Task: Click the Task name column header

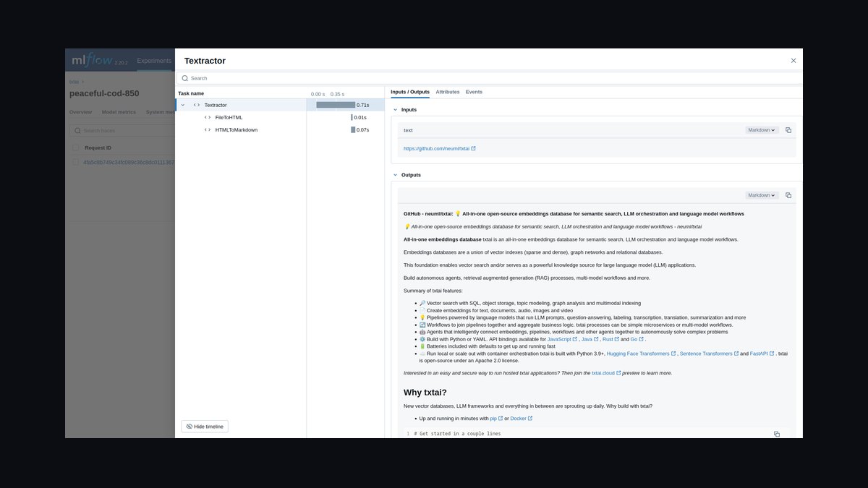Action: click(x=191, y=93)
